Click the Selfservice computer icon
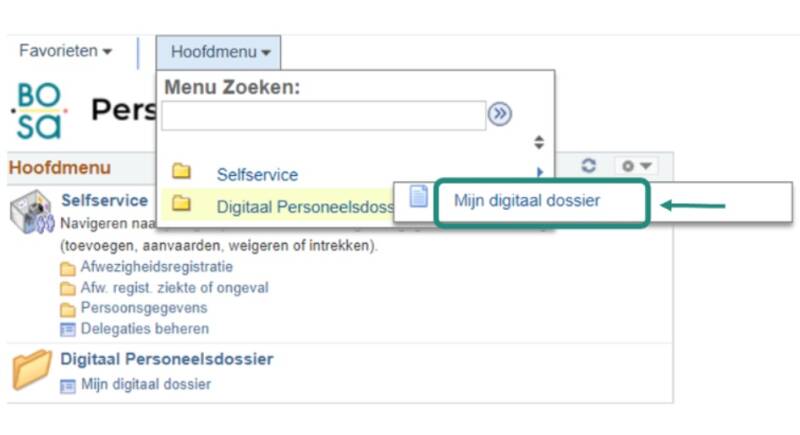This screenshot has height=435, width=800. [x=32, y=213]
